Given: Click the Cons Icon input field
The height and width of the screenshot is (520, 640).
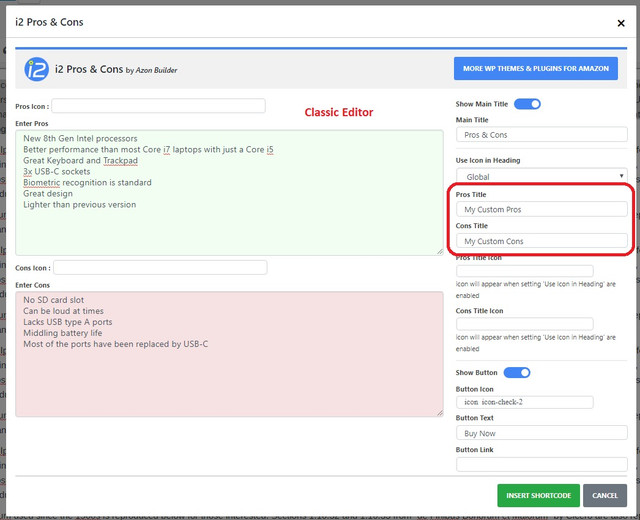Looking at the screenshot, I should coord(160,267).
